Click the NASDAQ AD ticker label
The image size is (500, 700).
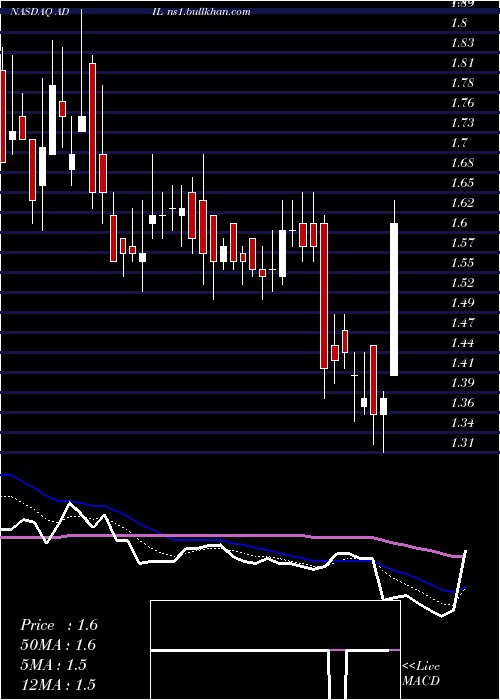click(39, 12)
